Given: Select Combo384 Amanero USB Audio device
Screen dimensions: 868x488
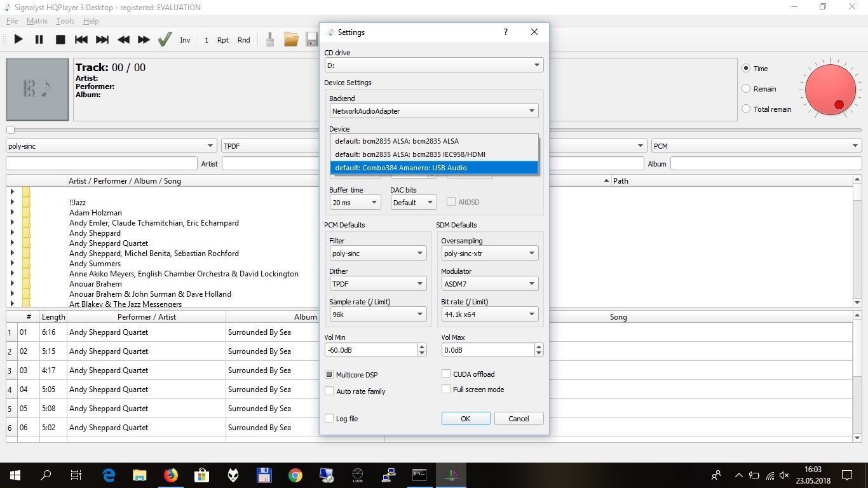Looking at the screenshot, I should [434, 168].
